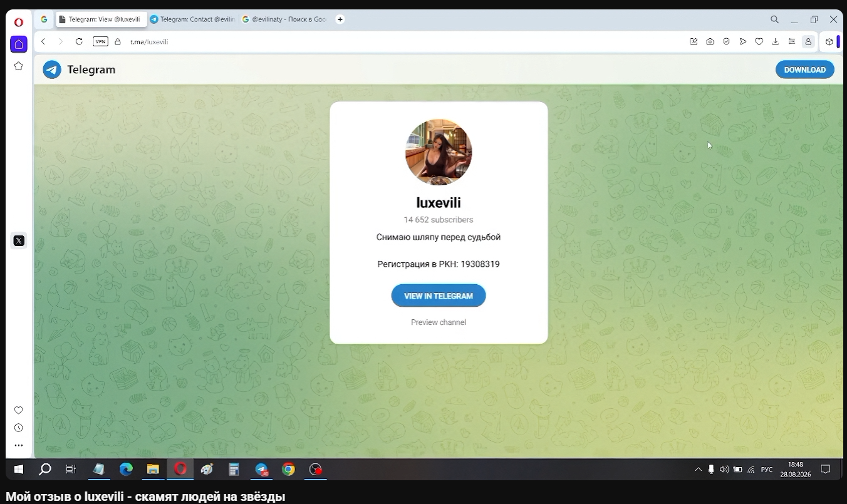Switch to Telegram: Contact @evilin tab
The image size is (847, 504).
(192, 19)
